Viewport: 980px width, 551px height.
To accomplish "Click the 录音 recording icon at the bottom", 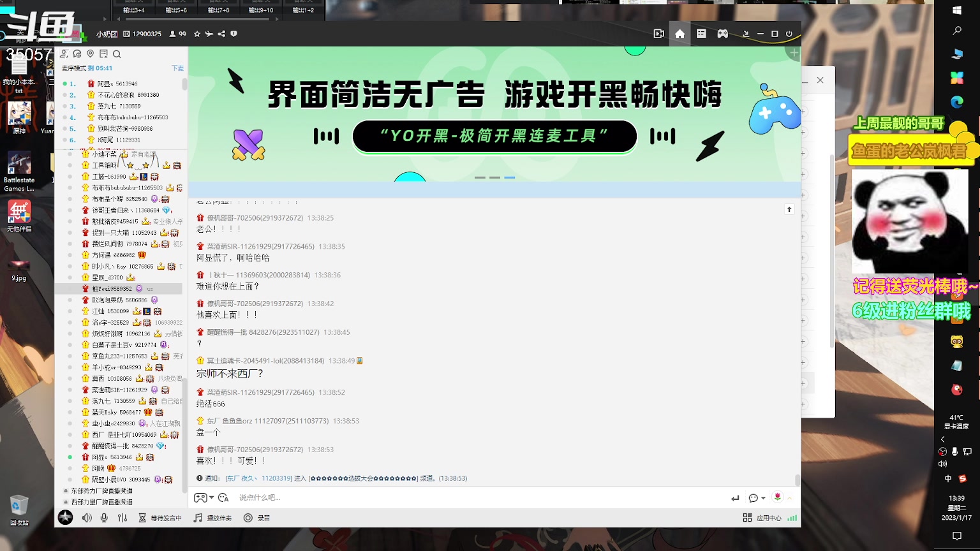I will coord(249,518).
